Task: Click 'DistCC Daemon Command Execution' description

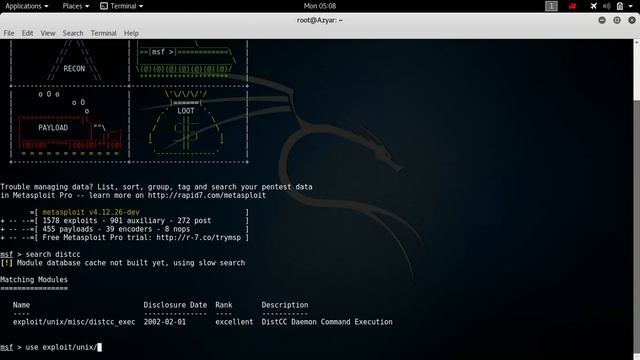Action: 327,322
